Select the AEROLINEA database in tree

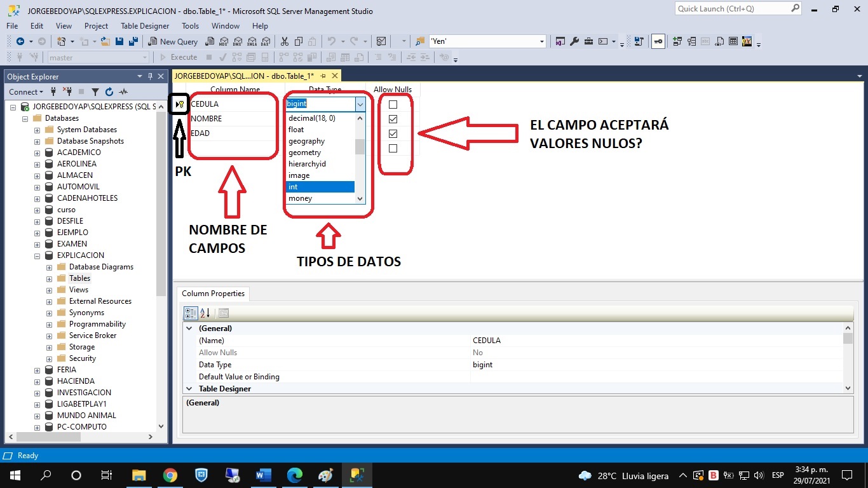[76, 164]
